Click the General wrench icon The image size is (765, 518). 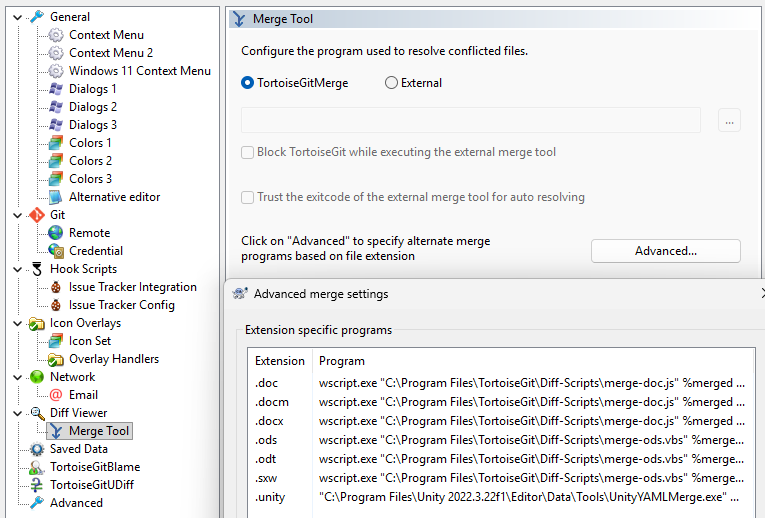pyautogui.click(x=37, y=17)
